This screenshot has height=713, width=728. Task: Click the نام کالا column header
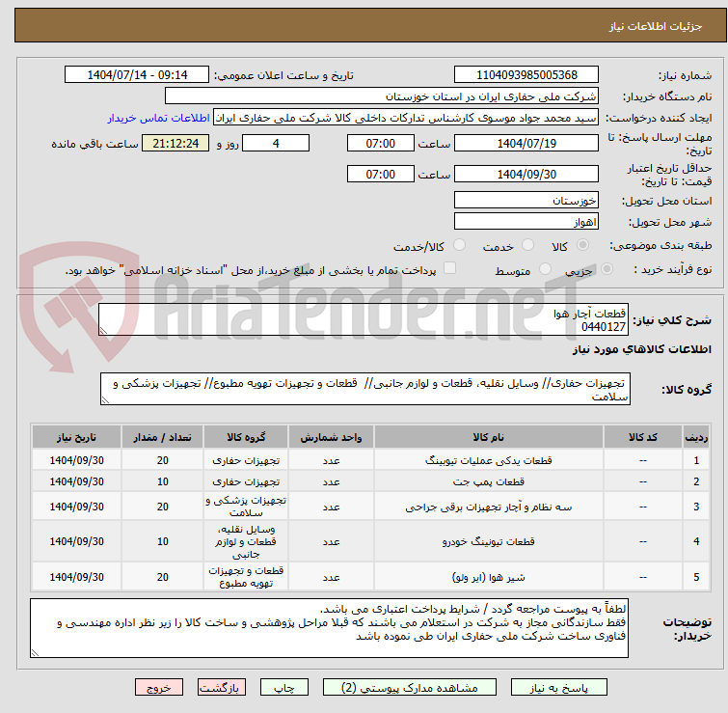(489, 437)
